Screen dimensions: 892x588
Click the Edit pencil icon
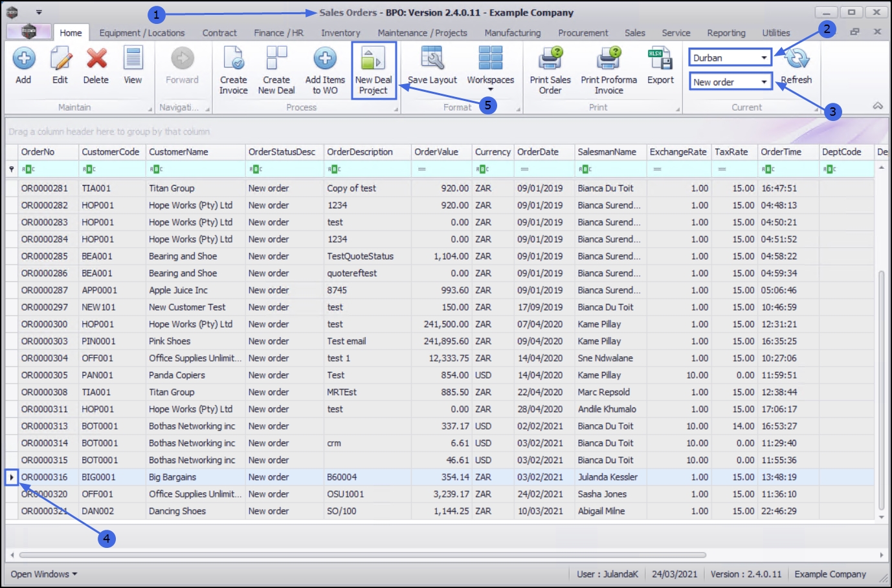tap(60, 59)
